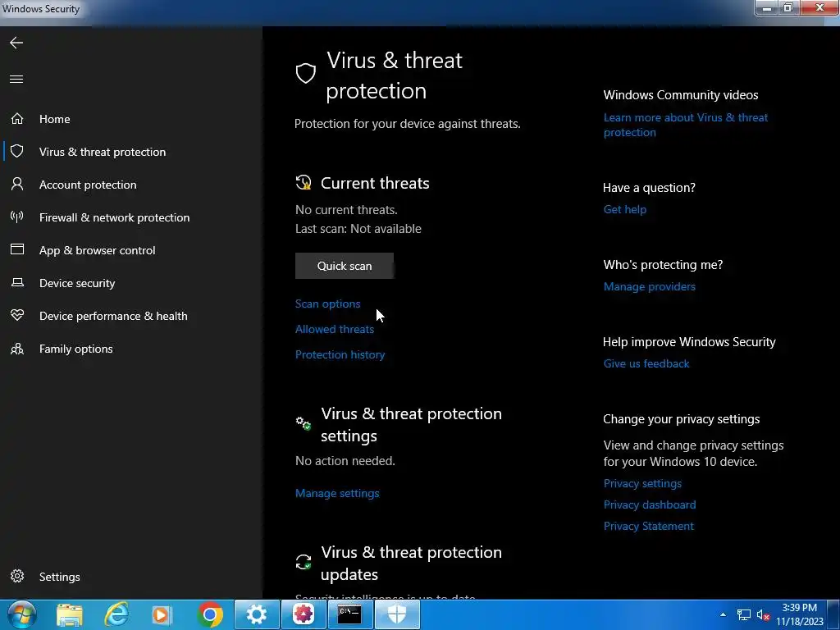Open the media player taskbar icon

(x=162, y=614)
